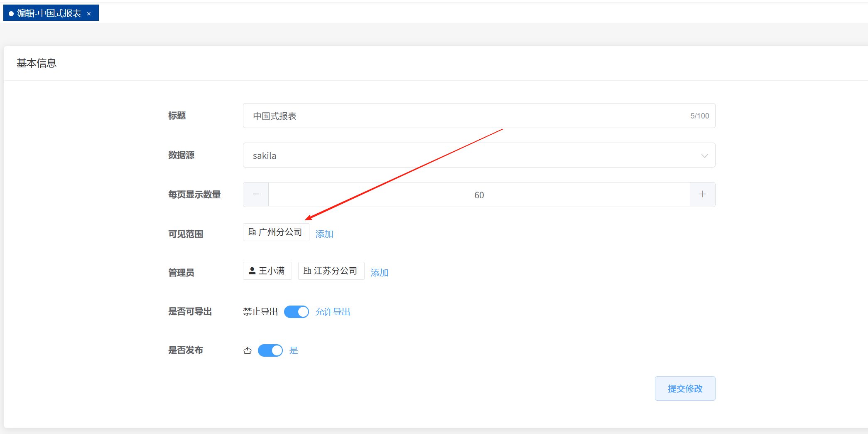Add an administrator via 添加 link
Image resolution: width=868 pixels, height=434 pixels.
point(379,273)
